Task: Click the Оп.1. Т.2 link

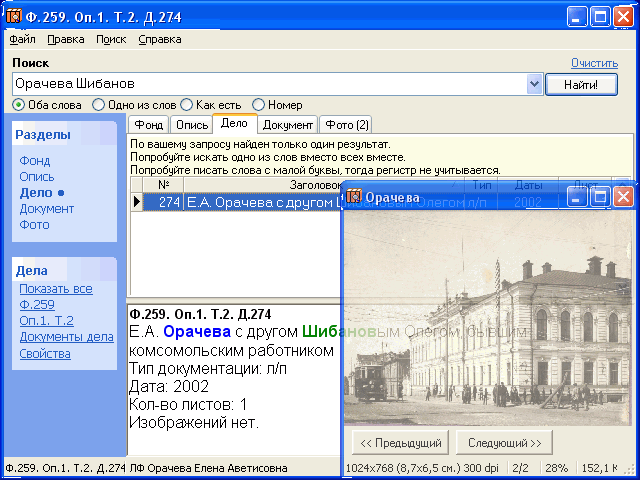Action: 47,320
